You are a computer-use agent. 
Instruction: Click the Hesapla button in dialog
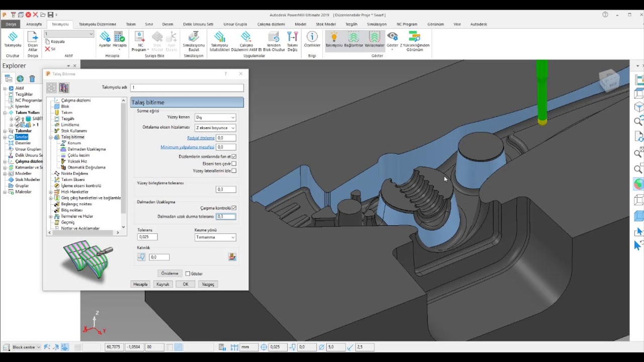(x=140, y=284)
